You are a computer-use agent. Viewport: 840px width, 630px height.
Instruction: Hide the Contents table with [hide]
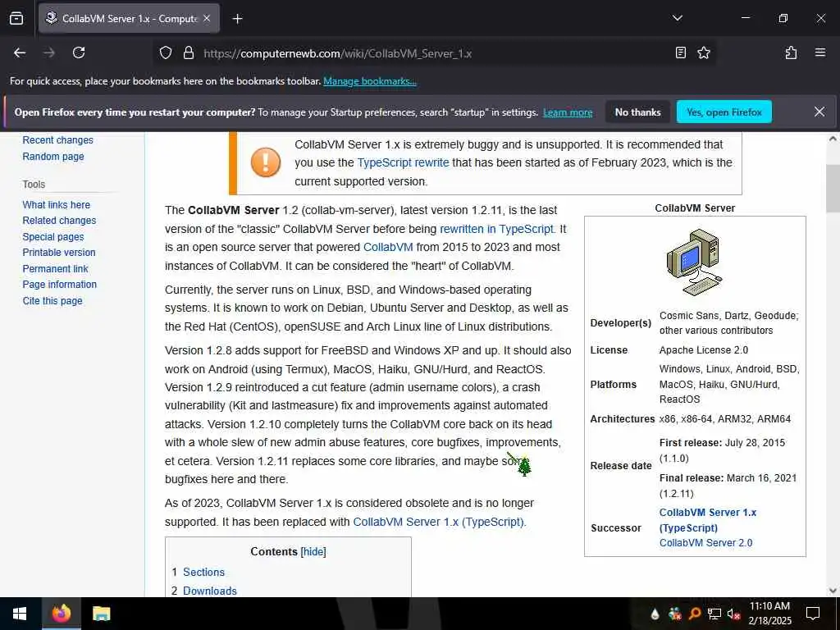click(313, 552)
